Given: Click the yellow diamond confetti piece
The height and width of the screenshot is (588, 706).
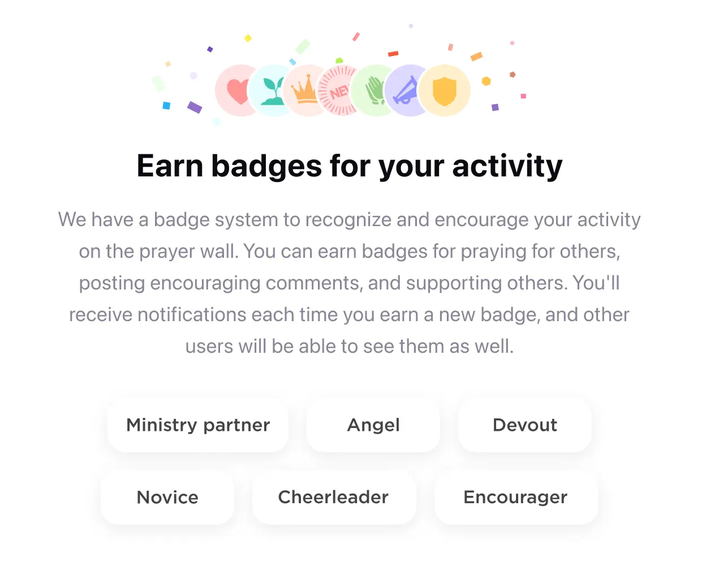Looking at the screenshot, I should click(x=248, y=38).
